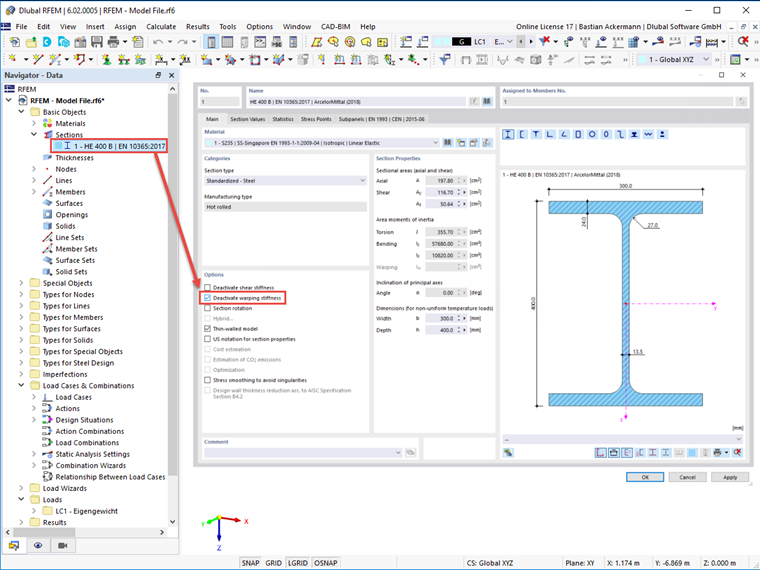Open the Global XYZ coordinate system dropdown
This screenshot has height=570, width=760.
pyautogui.click(x=674, y=59)
